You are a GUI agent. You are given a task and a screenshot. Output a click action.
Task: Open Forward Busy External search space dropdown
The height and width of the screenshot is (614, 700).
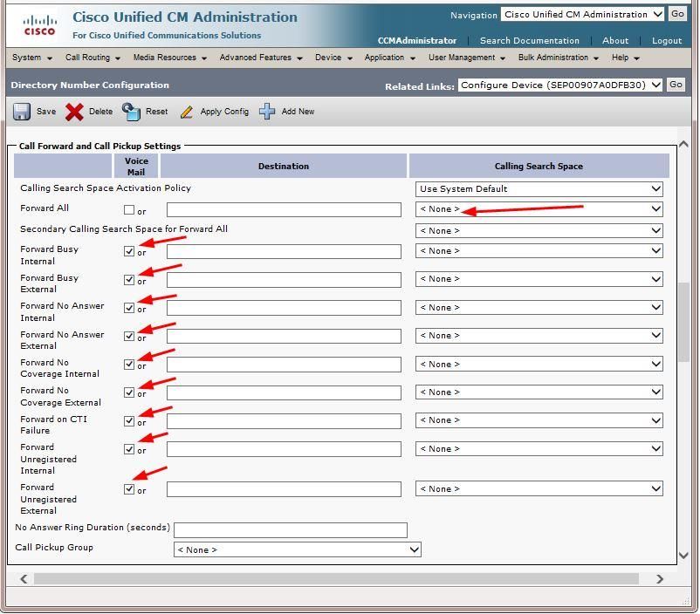tap(539, 279)
